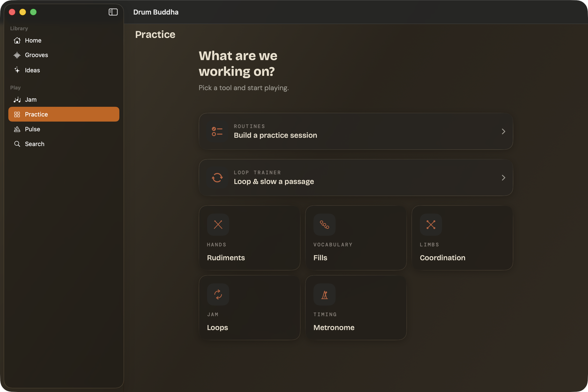Click the Metronome timing icon
Viewport: 588px width, 392px height.
click(x=324, y=294)
